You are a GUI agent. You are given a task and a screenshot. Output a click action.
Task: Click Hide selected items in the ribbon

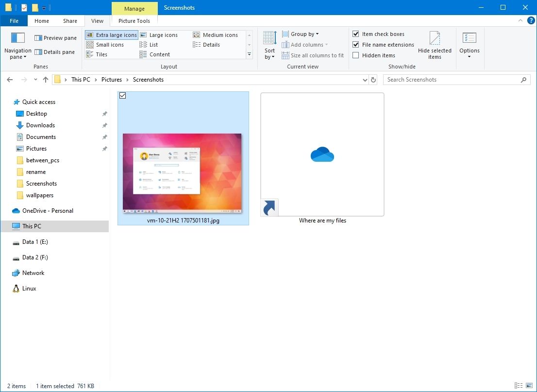435,44
